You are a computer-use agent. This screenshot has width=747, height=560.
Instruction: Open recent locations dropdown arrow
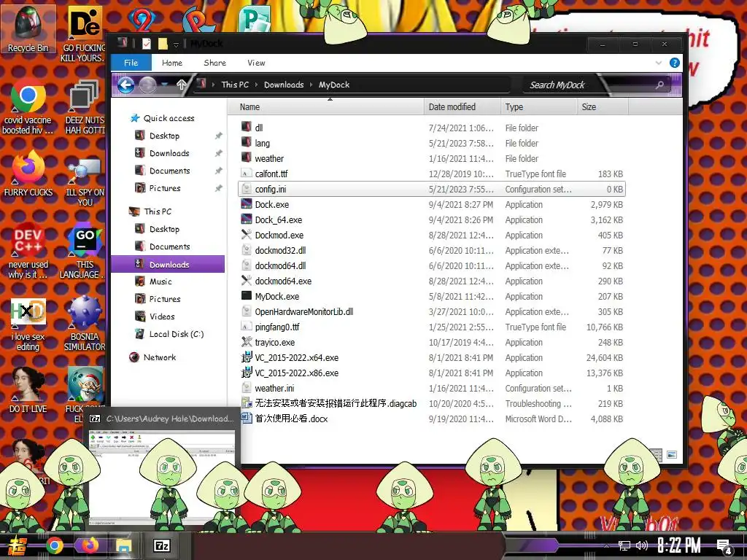pyautogui.click(x=164, y=85)
